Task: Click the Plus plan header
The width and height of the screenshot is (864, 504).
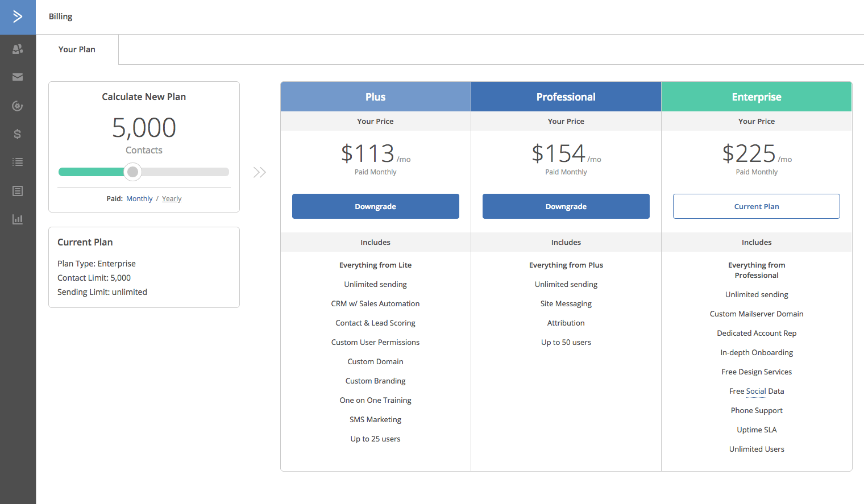Action: 375,97
